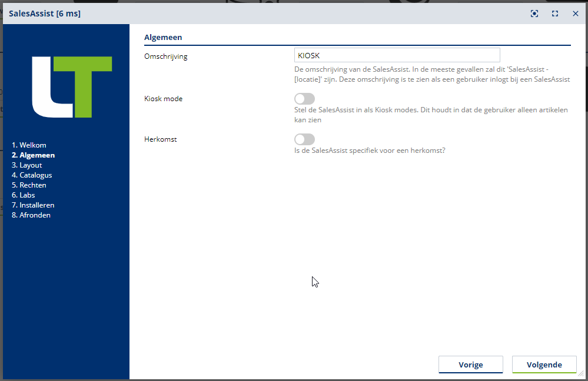588x381 pixels.
Task: Switch to the 5. Rechten step
Action: click(29, 185)
